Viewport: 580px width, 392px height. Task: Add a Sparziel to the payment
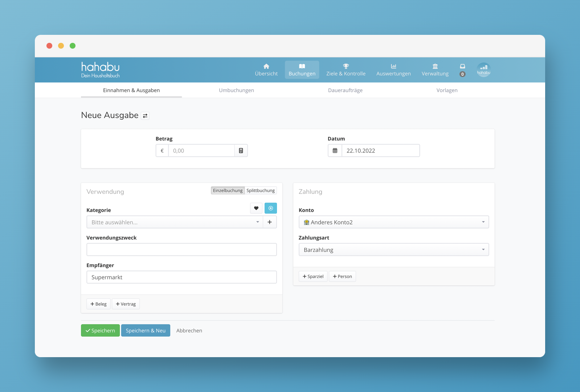tap(313, 277)
